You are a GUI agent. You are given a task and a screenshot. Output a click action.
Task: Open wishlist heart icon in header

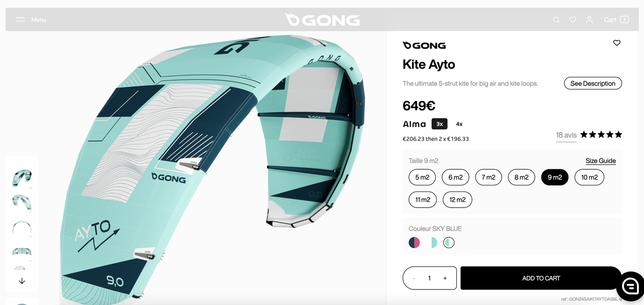[x=573, y=20]
